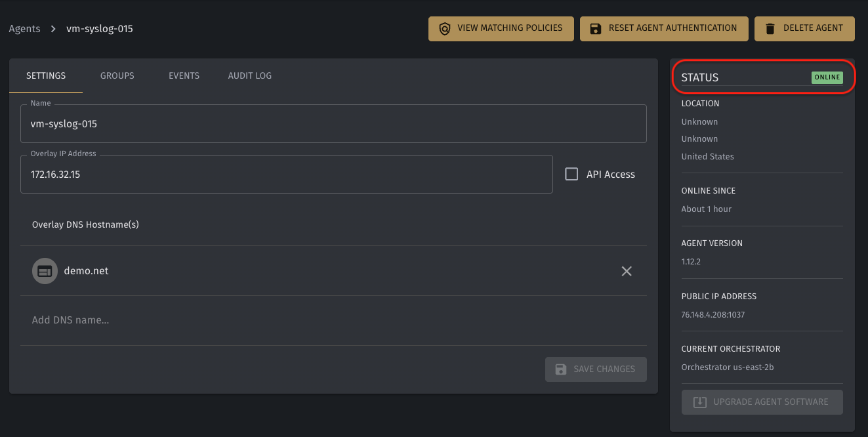Click the floppy icon in Save Changes
The image size is (868, 437).
(561, 369)
